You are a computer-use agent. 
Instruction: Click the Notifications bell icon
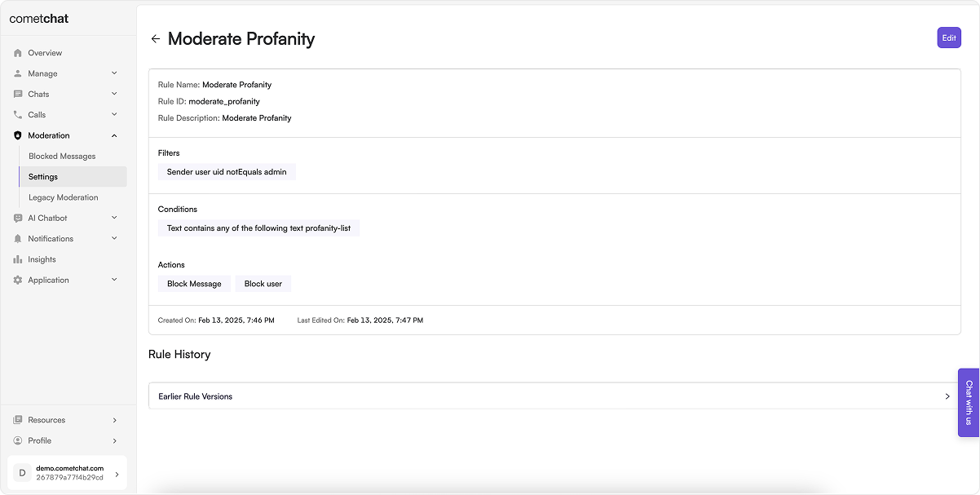click(18, 239)
